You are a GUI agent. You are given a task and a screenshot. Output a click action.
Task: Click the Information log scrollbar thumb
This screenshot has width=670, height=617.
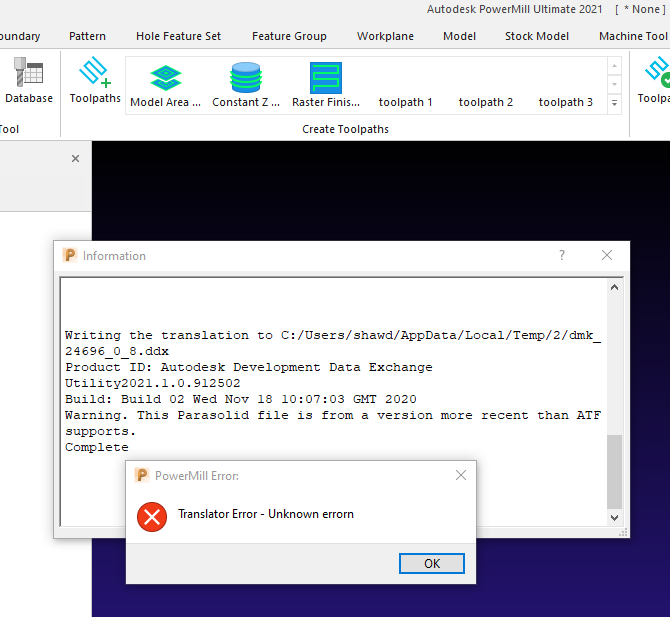coord(614,472)
